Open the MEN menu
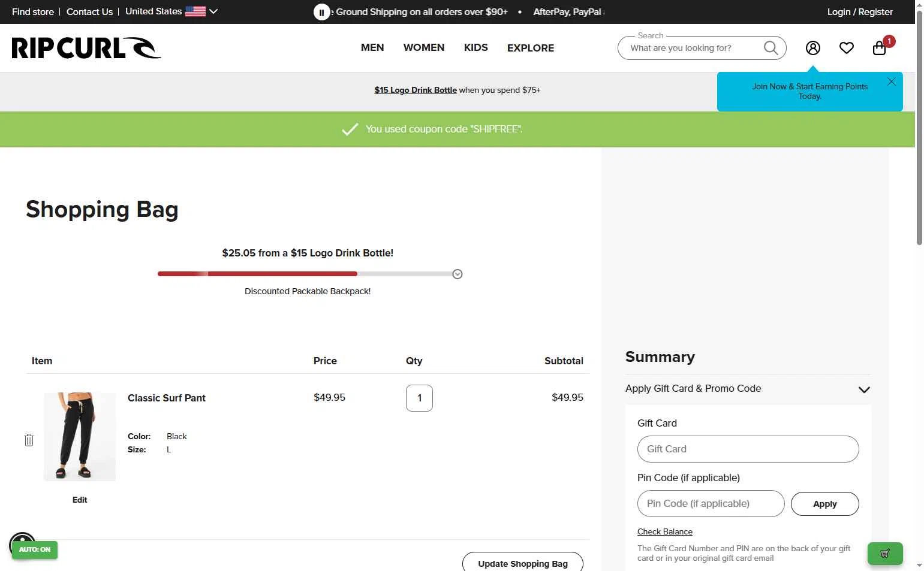 click(372, 47)
